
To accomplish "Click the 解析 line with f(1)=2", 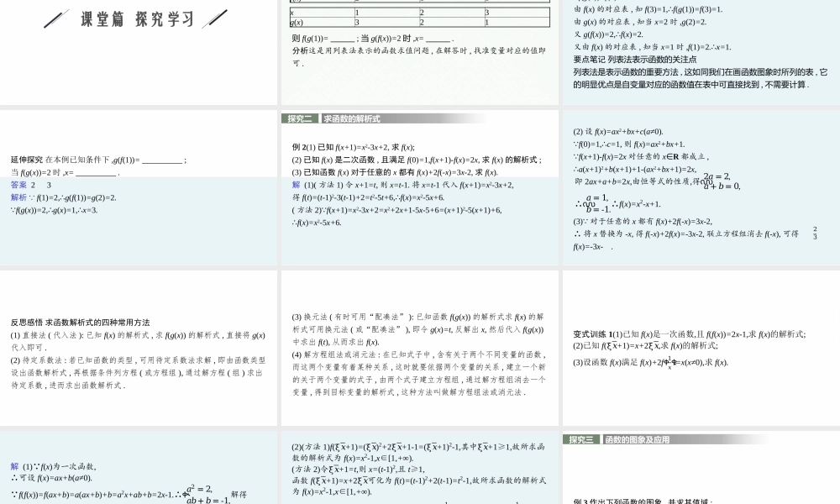I will 64,197.
